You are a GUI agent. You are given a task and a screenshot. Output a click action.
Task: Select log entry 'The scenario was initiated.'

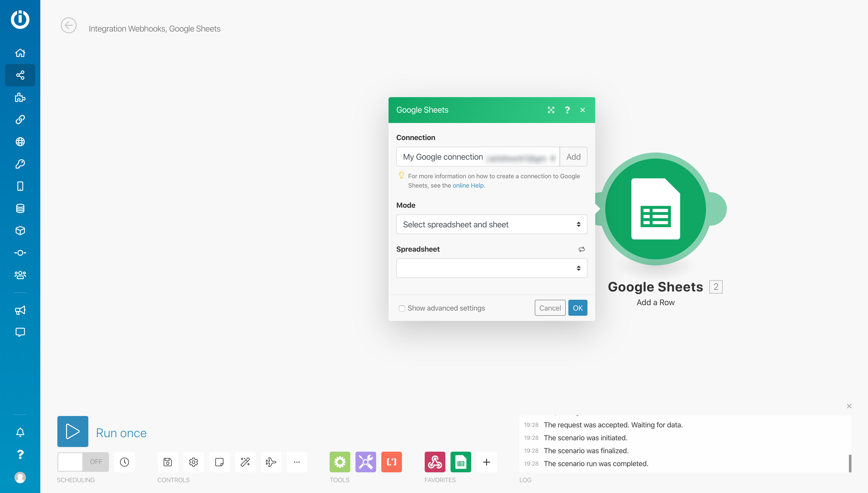[586, 438]
